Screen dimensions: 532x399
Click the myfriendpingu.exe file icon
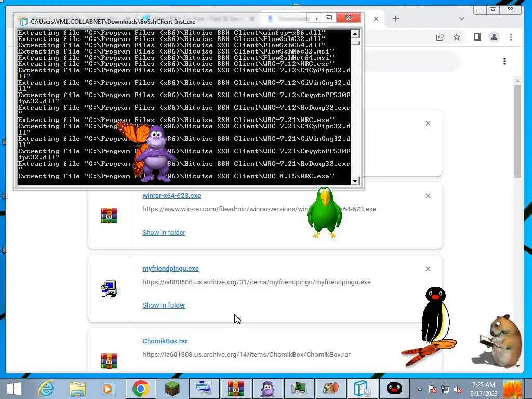[109, 288]
